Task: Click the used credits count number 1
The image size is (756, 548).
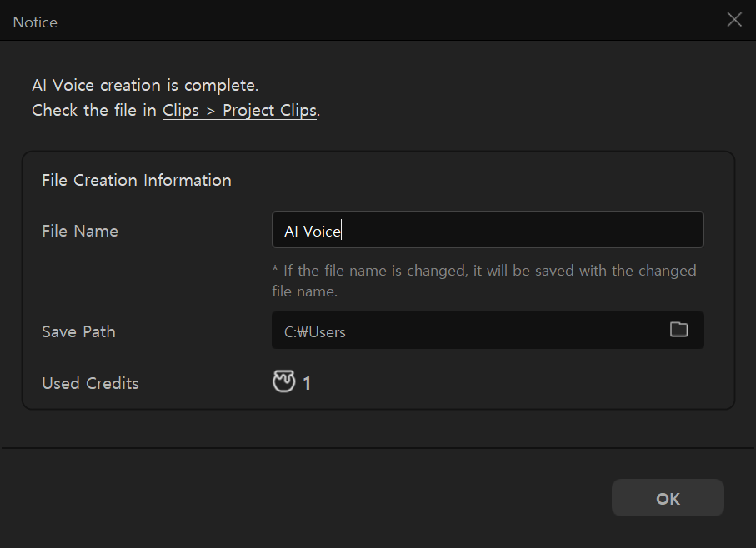Action: 307,383
